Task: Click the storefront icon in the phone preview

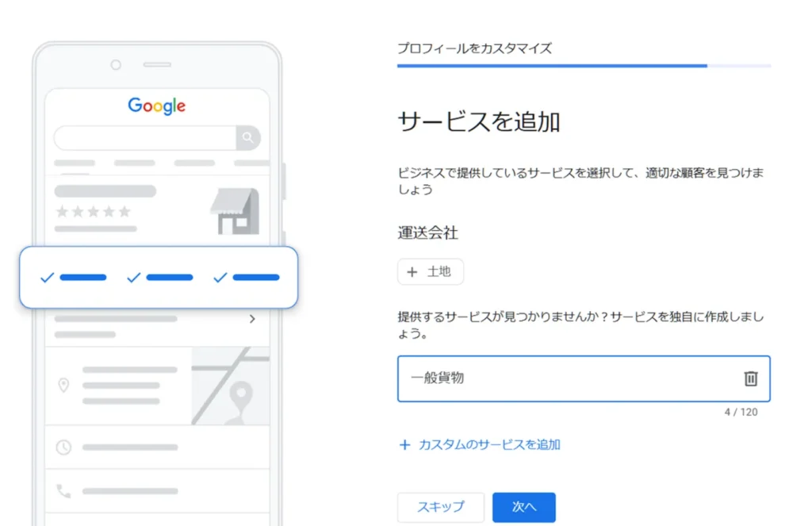Action: tap(235, 211)
